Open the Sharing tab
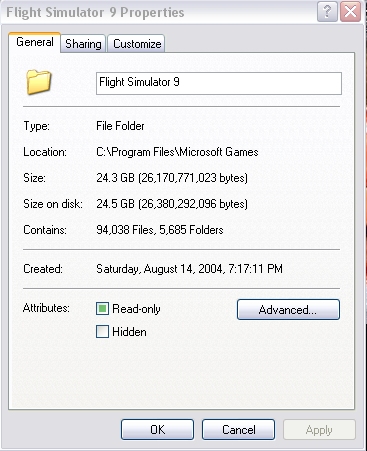Image resolution: width=367 pixels, height=451 pixels. click(83, 44)
